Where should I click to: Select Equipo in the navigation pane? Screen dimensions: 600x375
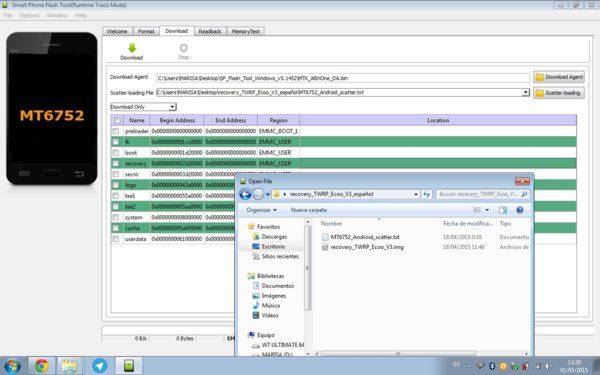pos(261,335)
